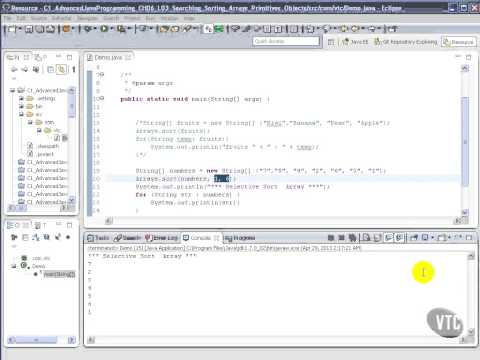Click Forward arrow in Package Explorer toolbar
Image resolution: width=480 pixels, height=360 pixels.
(x=25, y=69)
